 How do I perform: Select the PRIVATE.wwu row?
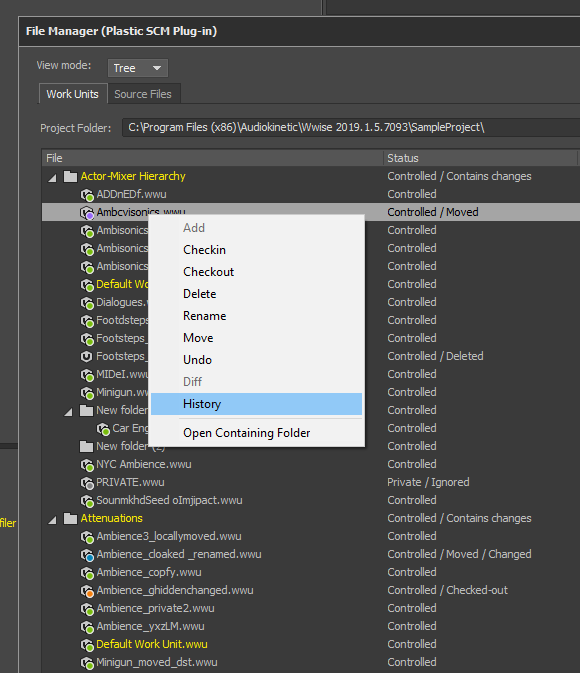click(311, 482)
